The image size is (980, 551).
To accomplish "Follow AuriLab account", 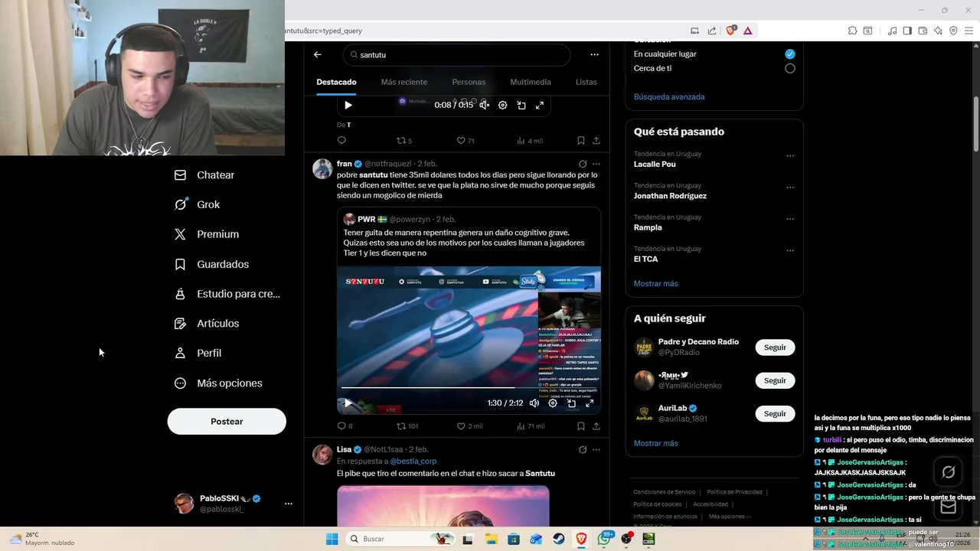I will coord(775,413).
